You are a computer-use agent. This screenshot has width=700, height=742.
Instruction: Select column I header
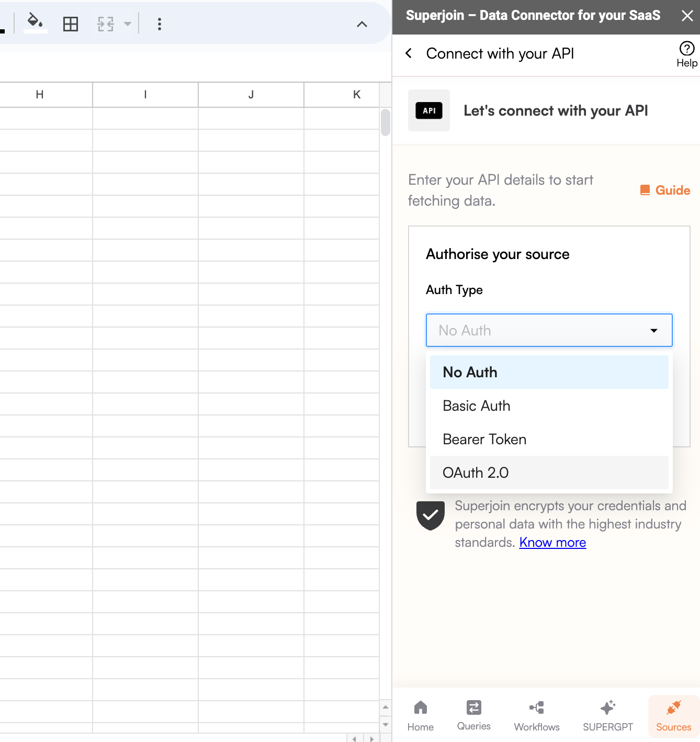pos(145,95)
